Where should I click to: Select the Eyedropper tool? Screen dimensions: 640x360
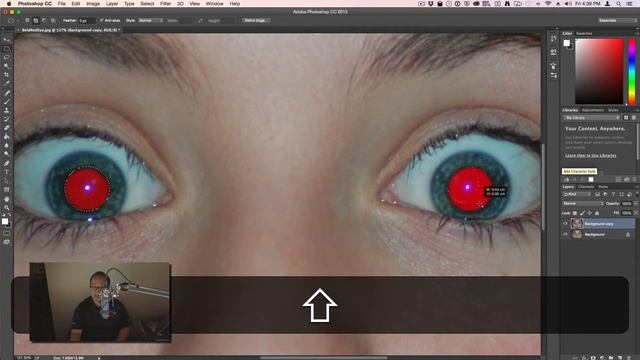(x=7, y=84)
